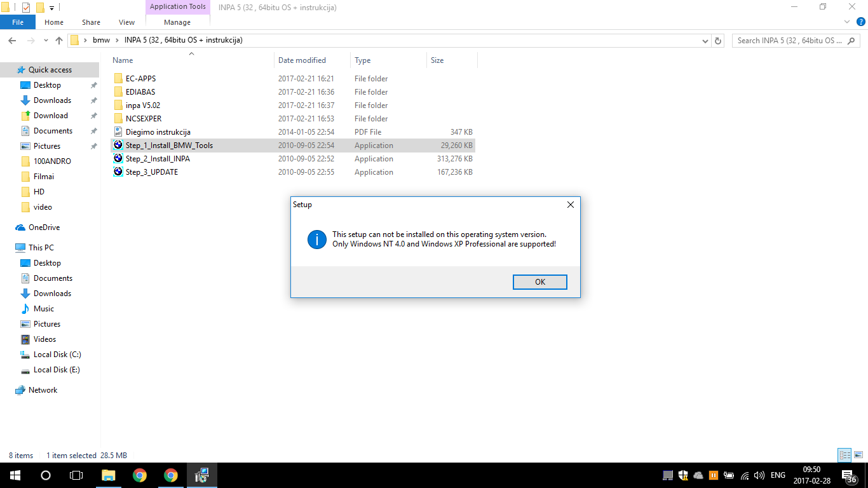Click the EDIABAS folder icon
The height and width of the screenshot is (488, 868).
tap(118, 92)
